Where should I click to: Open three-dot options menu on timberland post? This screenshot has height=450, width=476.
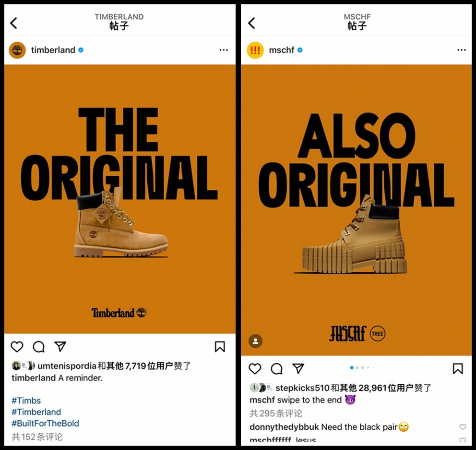pyautogui.click(x=224, y=50)
